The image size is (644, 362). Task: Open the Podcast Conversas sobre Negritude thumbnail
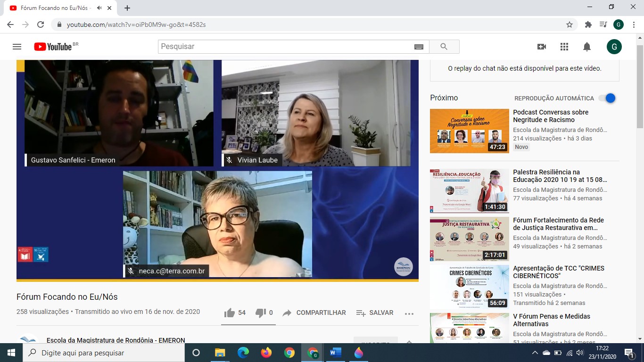pos(469,131)
